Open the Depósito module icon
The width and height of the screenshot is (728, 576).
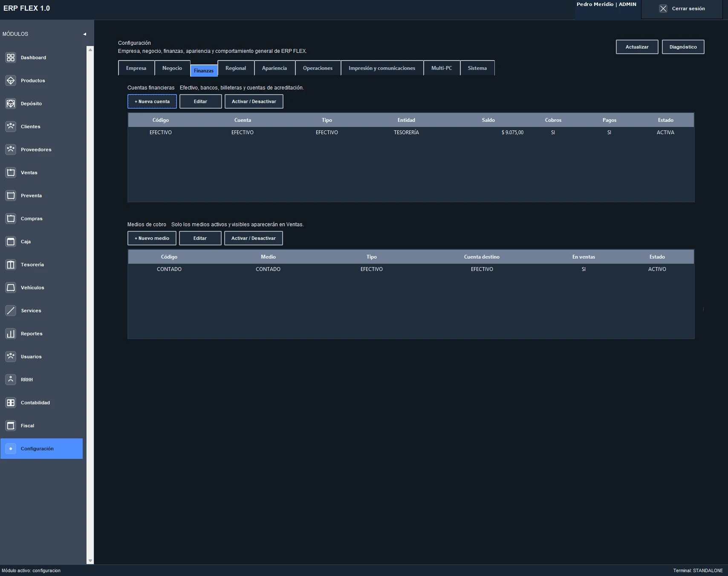[x=11, y=104]
